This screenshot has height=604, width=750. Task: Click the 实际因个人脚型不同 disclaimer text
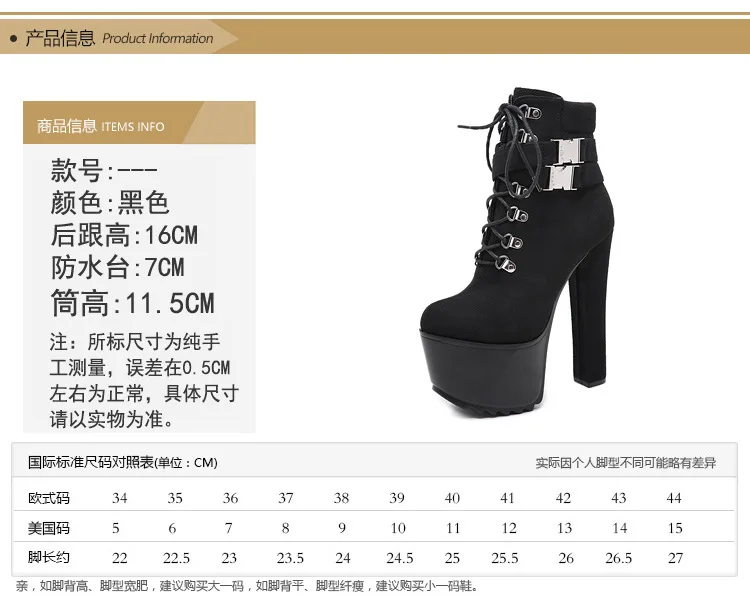click(626, 463)
